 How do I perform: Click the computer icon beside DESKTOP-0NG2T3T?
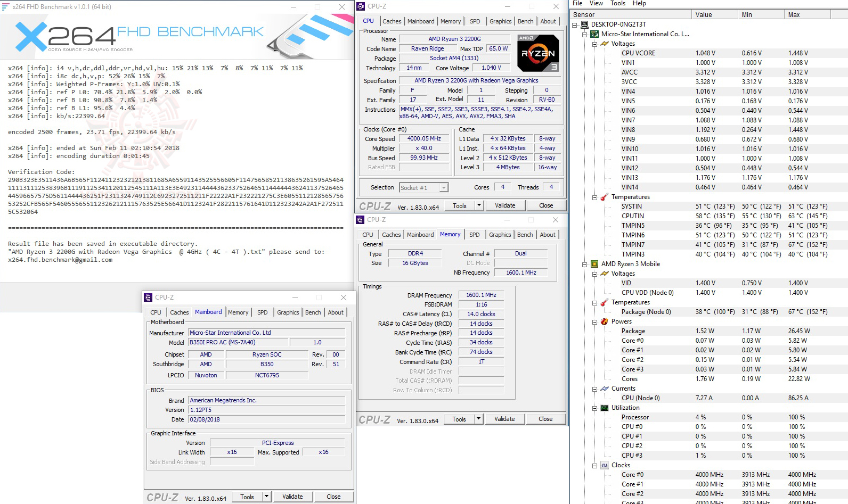tap(584, 24)
